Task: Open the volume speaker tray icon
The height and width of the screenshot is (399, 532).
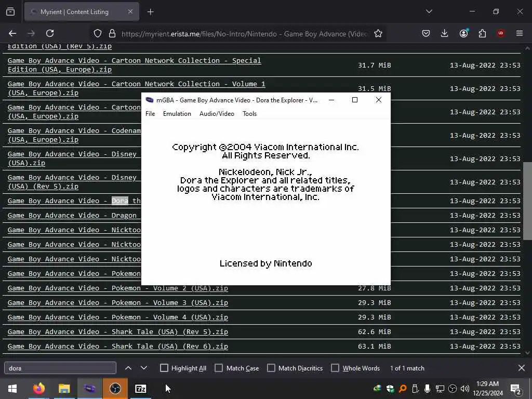Action: coord(465,389)
